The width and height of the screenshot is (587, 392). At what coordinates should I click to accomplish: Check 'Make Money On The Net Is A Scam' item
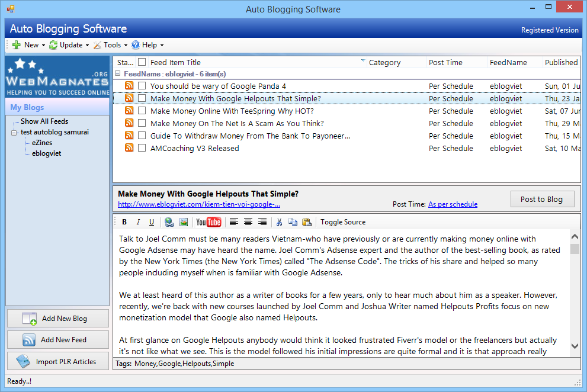[142, 123]
